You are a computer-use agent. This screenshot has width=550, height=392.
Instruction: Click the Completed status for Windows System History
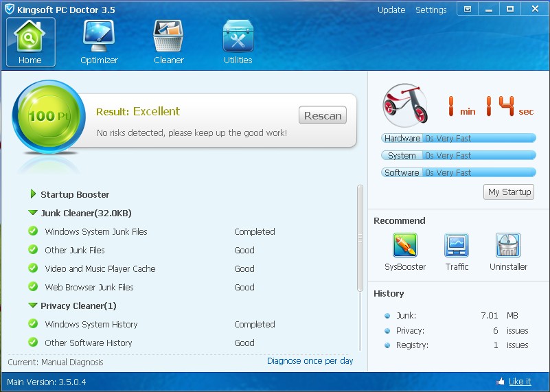pos(255,324)
